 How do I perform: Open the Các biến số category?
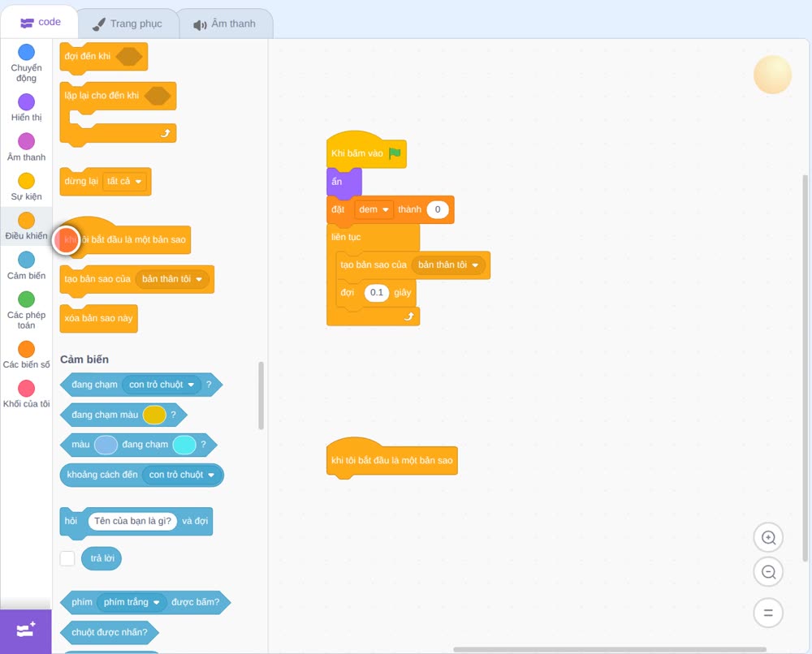pos(27,355)
